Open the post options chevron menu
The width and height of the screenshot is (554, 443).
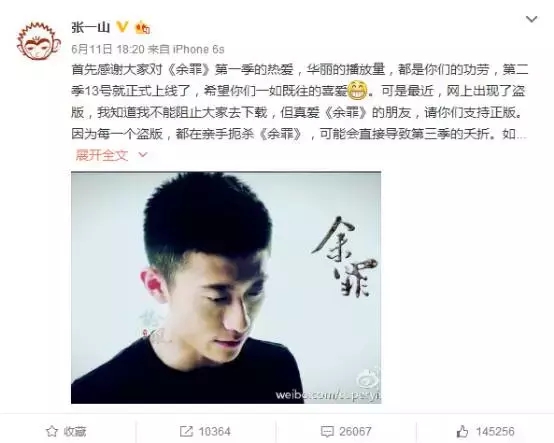click(531, 19)
